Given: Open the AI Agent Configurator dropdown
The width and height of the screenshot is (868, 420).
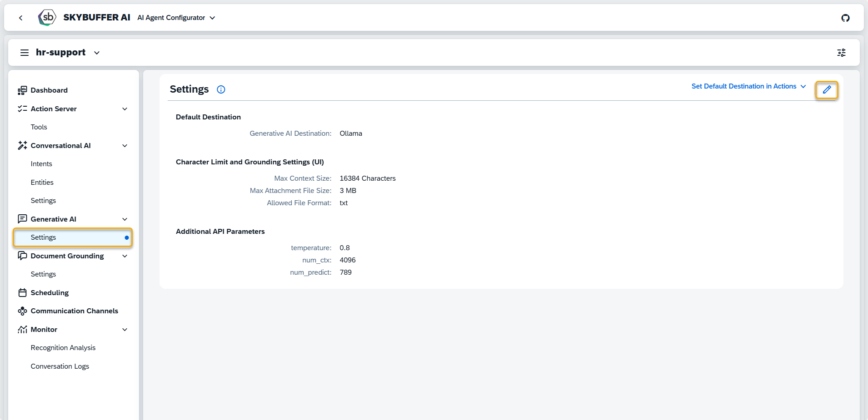Looking at the screenshot, I should tap(176, 18).
